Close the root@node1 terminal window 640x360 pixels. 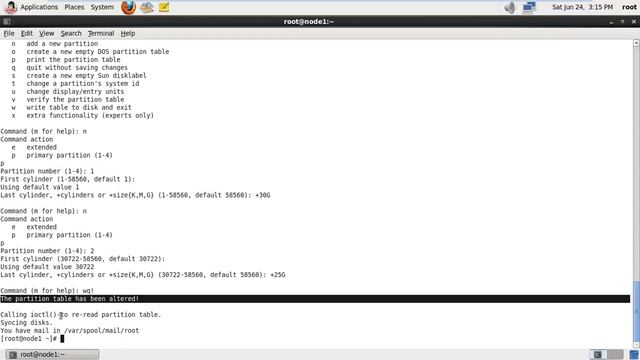click(634, 22)
